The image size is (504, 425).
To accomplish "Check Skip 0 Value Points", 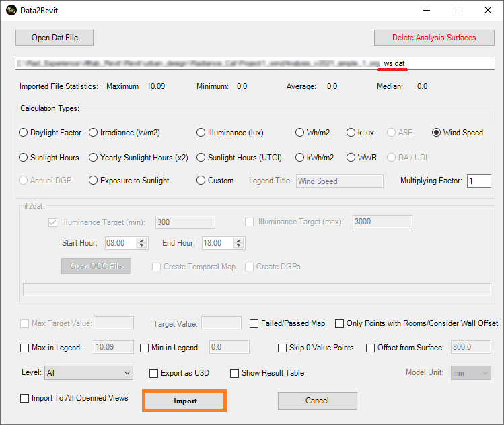I will pos(282,348).
